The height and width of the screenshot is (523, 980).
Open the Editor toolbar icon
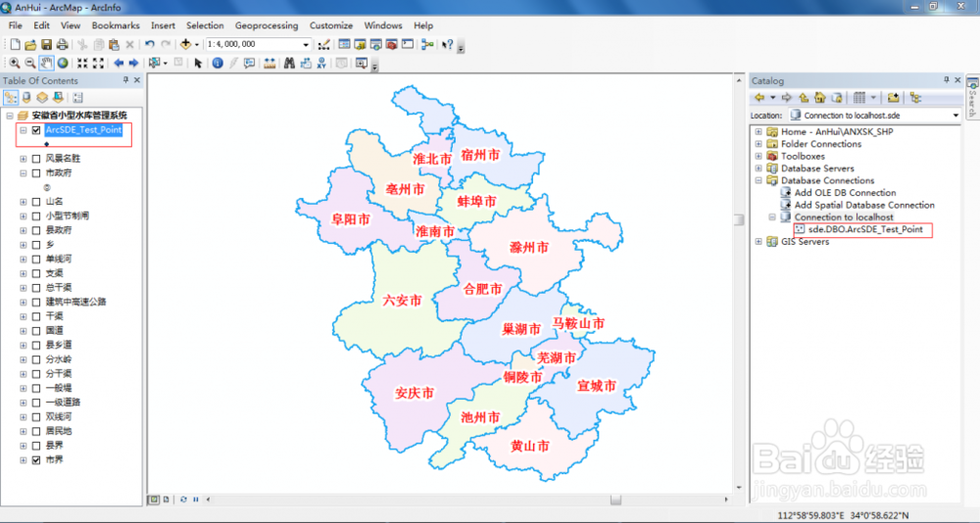323,44
